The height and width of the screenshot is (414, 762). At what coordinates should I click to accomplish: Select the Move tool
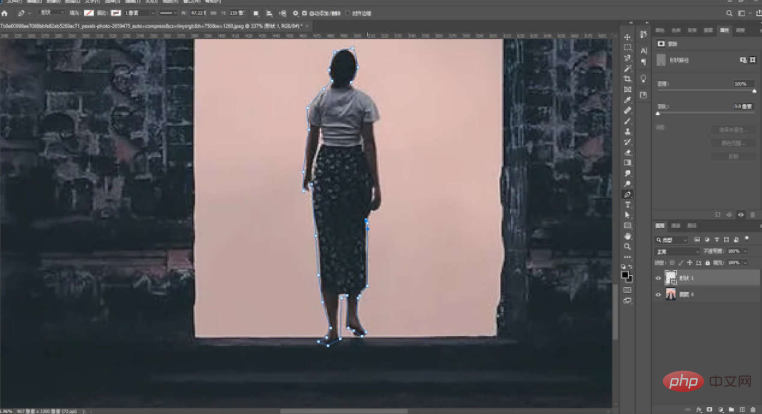pyautogui.click(x=627, y=37)
